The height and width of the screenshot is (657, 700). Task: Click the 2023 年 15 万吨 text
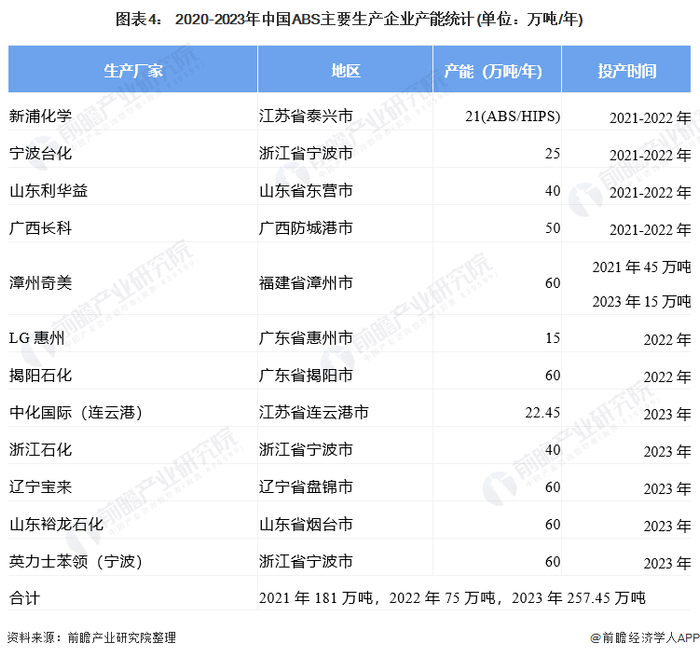[x=642, y=302]
